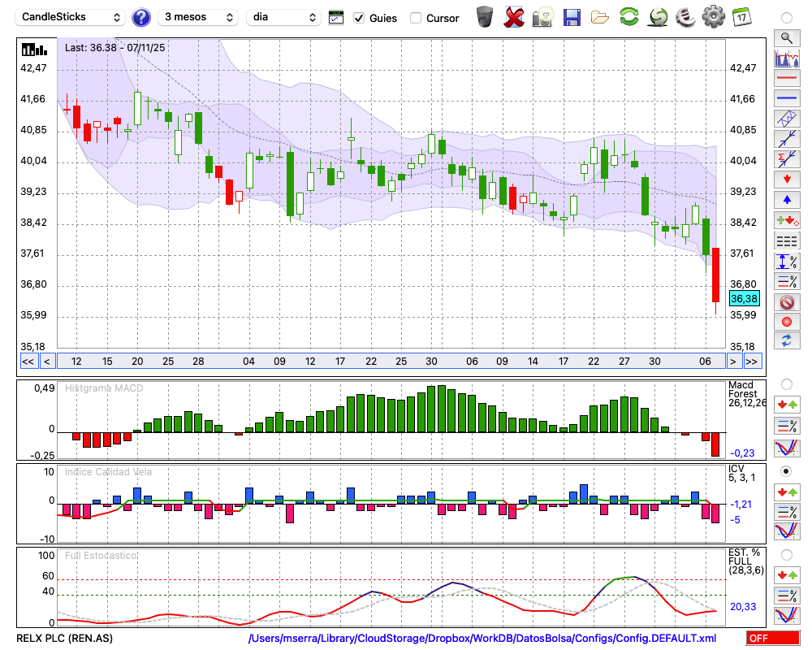
Task: Click the date axis scroll bar
Action: click(391, 362)
